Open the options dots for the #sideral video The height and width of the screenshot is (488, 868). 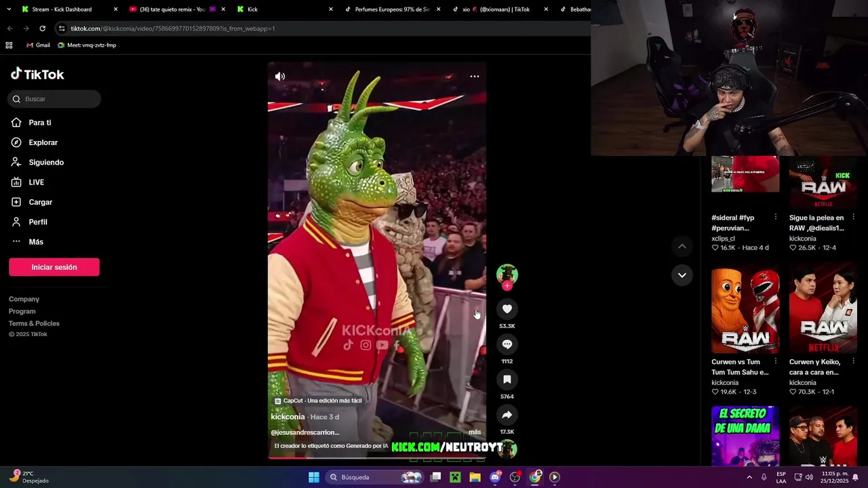click(776, 217)
